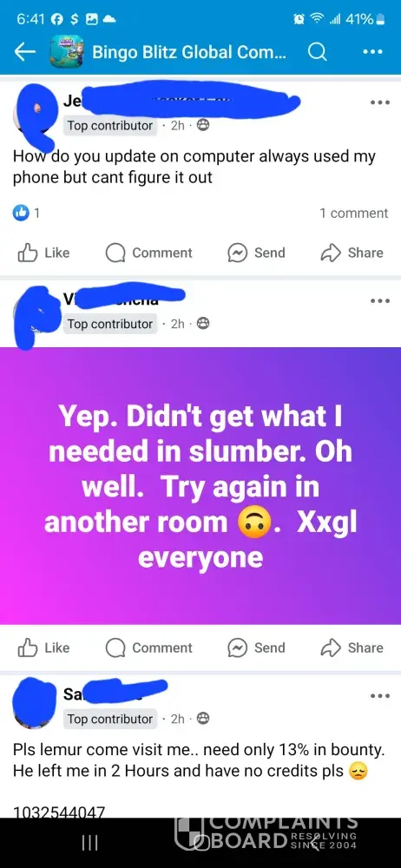The height and width of the screenshot is (868, 401).
Task: Open three-dot menu on lemur bounty post
Action: (380, 696)
